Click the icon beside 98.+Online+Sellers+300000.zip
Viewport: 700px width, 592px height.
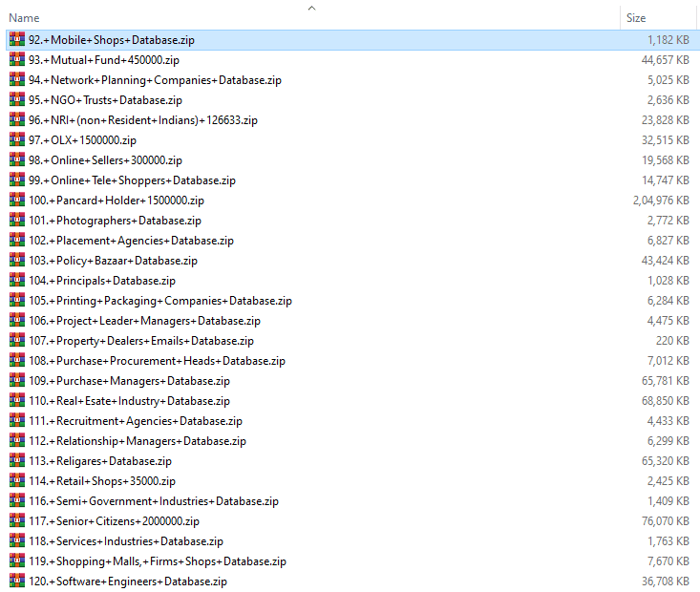click(x=17, y=159)
